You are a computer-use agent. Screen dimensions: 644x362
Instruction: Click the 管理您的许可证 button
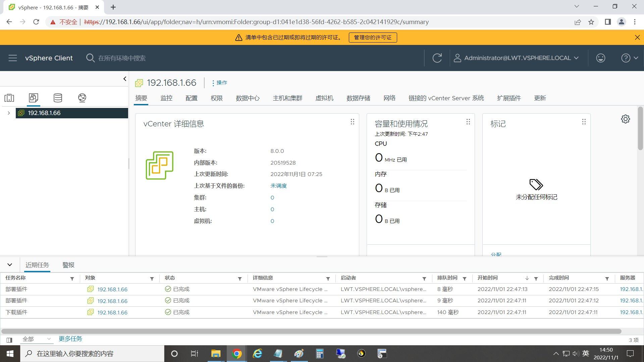373,38
